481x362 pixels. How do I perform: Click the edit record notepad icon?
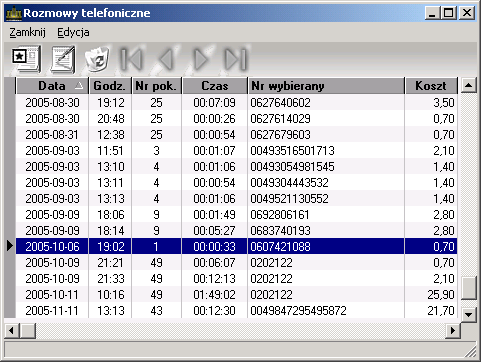pos(63,59)
